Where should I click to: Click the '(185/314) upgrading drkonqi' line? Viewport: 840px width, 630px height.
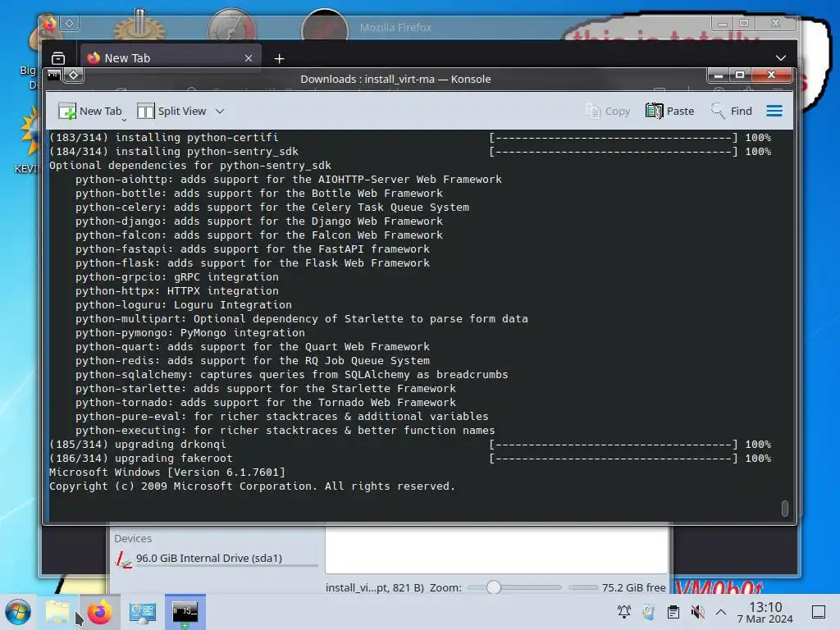click(x=138, y=444)
